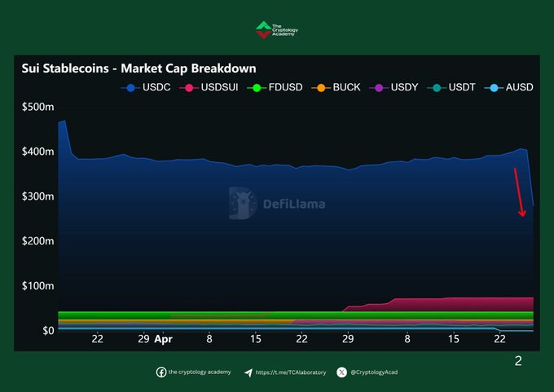Toggle the USDSUI legend series
Screen dimensions: 554x392
coord(209,87)
